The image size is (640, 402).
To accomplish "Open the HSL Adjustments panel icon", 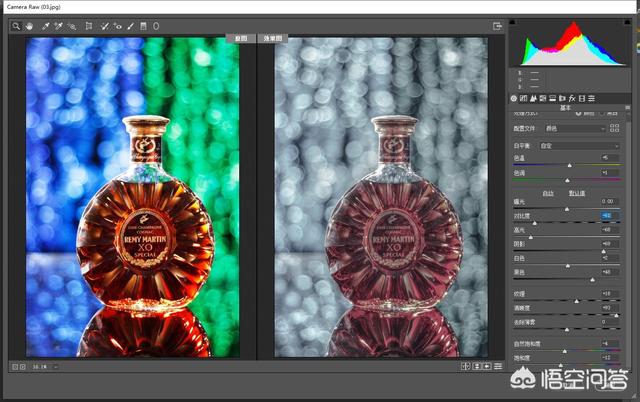I will tap(543, 98).
